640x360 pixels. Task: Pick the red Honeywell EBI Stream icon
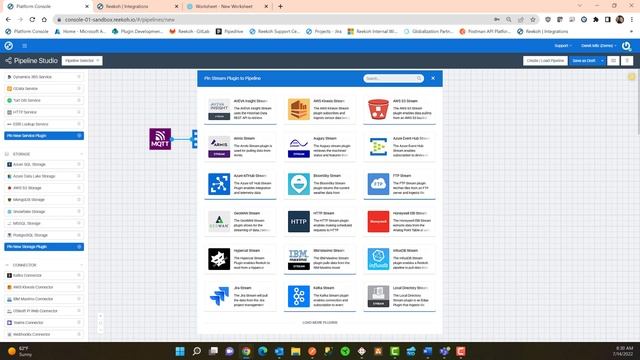click(378, 222)
